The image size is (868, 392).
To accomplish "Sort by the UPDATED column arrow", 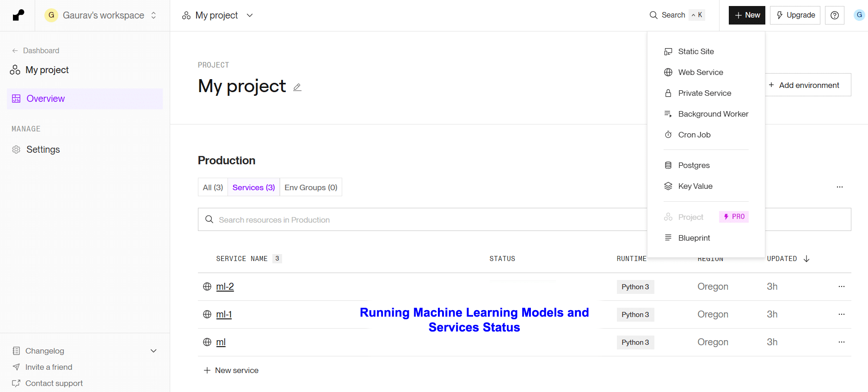I will tap(806, 259).
